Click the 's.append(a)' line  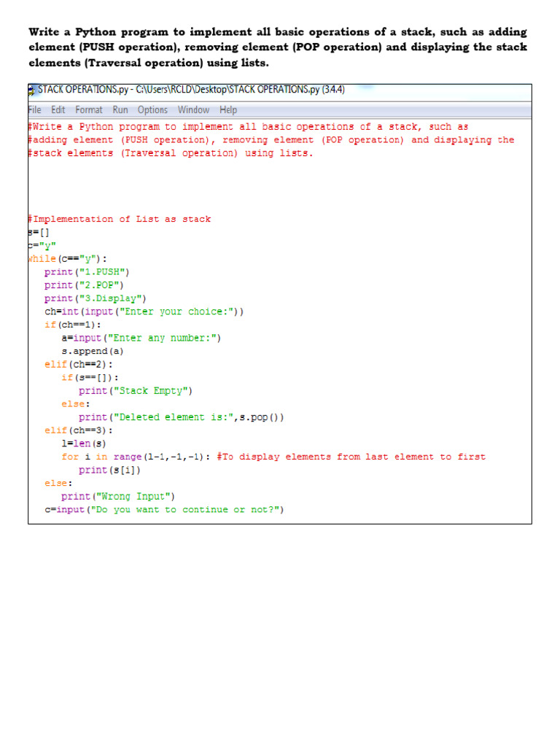point(93,352)
